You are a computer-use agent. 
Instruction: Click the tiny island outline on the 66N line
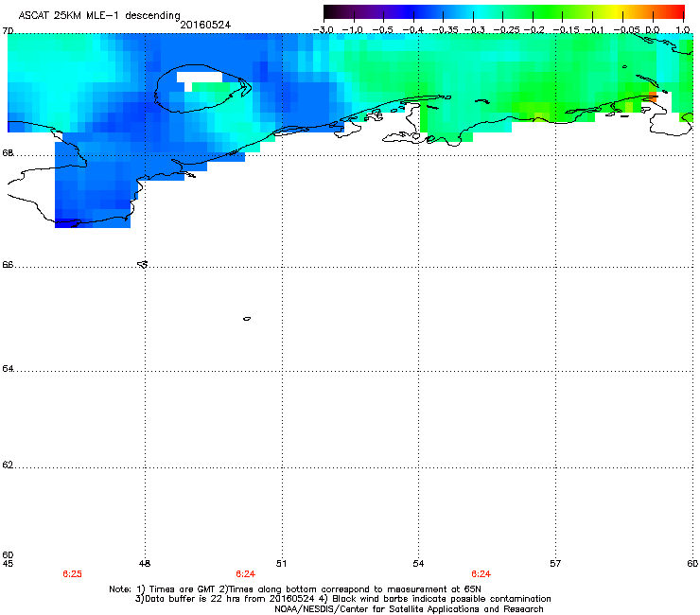tap(143, 264)
